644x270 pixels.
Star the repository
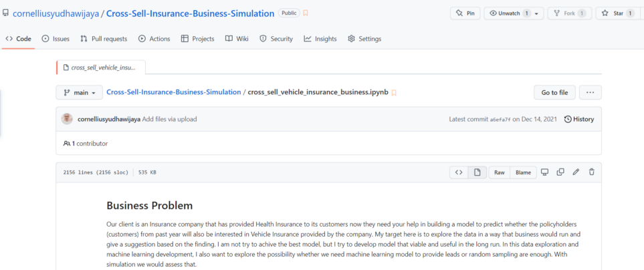pyautogui.click(x=614, y=13)
